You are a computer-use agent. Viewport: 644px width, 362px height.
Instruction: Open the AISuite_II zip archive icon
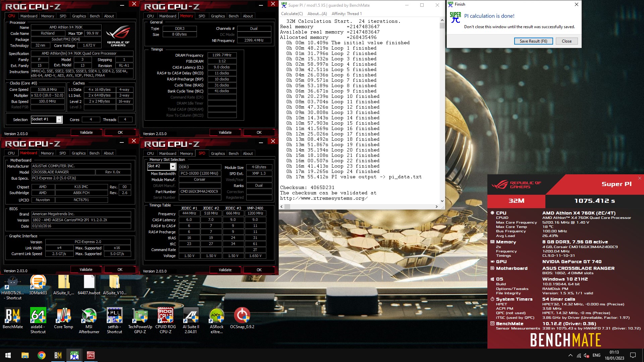point(64,285)
